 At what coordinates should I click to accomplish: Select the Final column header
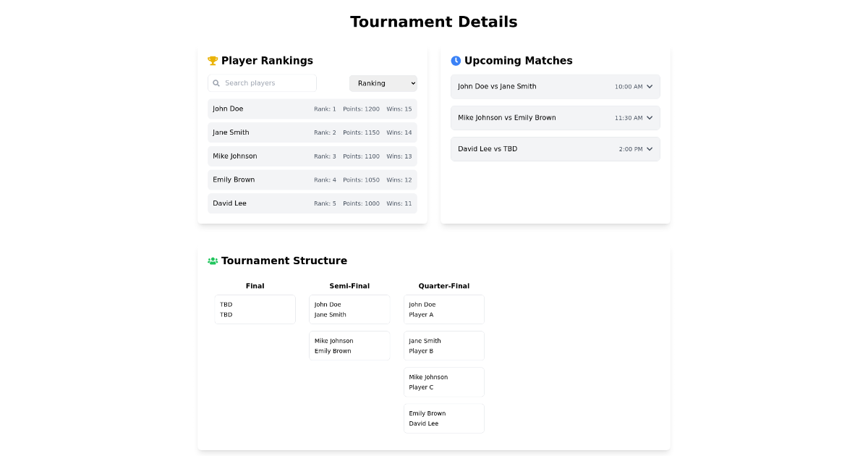click(x=255, y=285)
